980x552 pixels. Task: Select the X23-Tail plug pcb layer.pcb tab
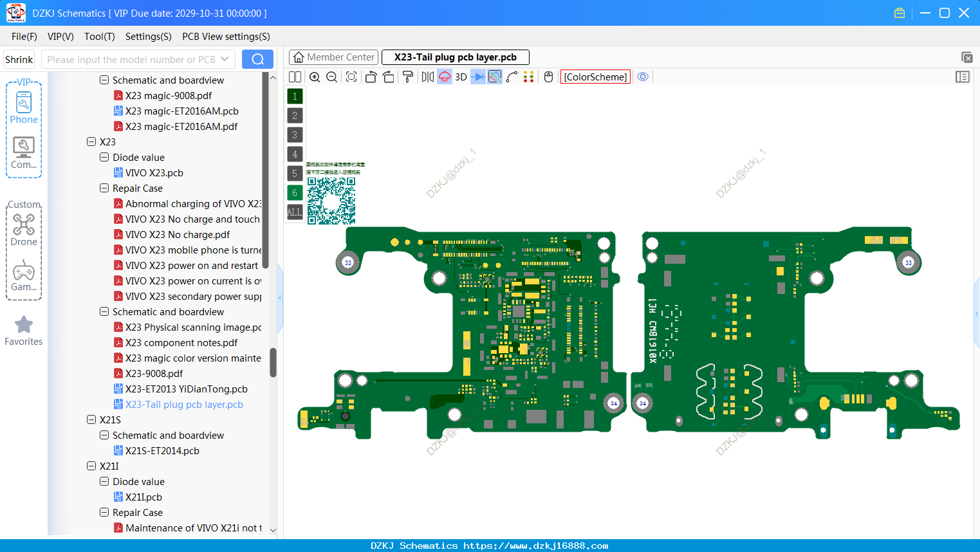pyautogui.click(x=456, y=57)
